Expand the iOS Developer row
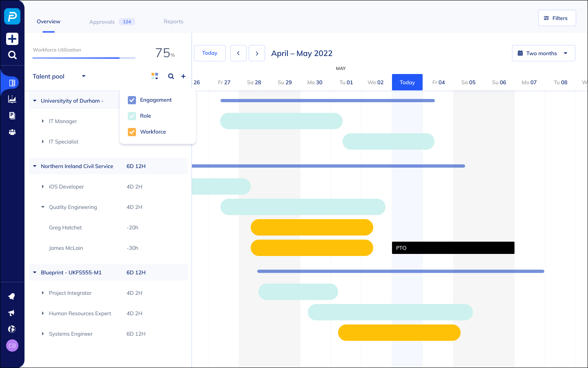The height and width of the screenshot is (368, 588). [x=43, y=187]
